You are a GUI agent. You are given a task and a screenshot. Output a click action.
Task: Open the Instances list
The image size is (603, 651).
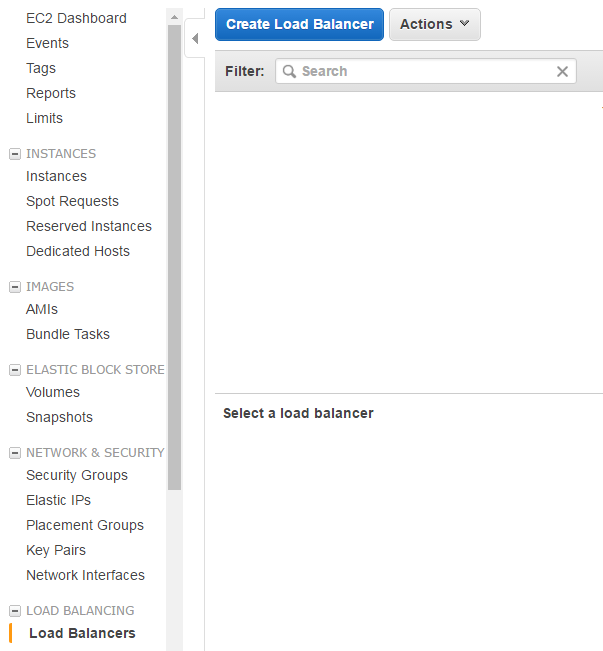pyautogui.click(x=56, y=176)
